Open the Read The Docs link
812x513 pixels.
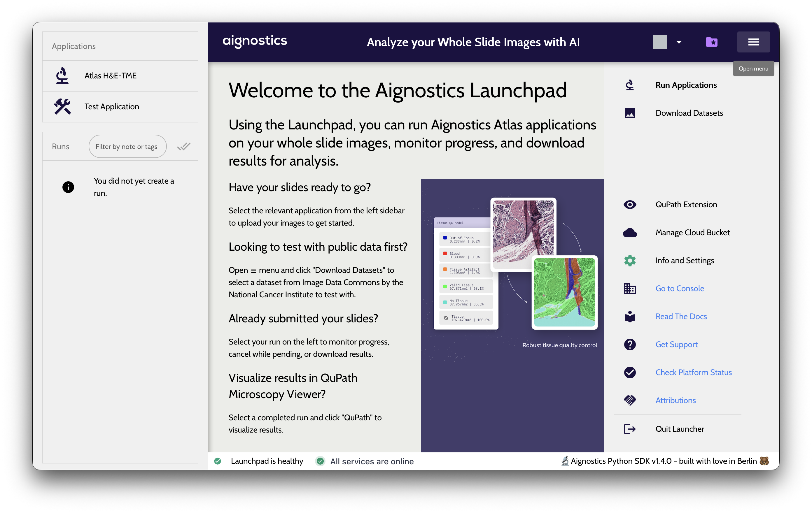coord(681,316)
